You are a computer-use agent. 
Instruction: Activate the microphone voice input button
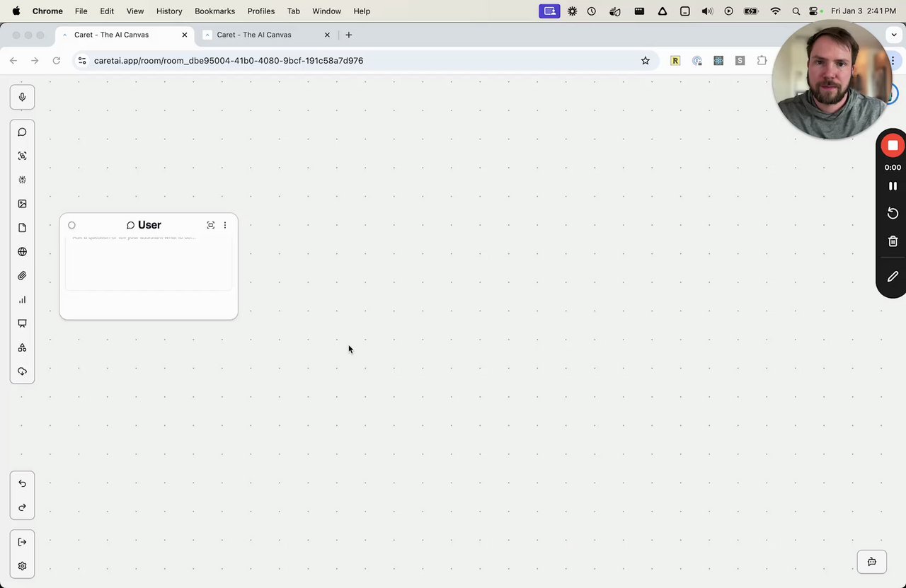(x=22, y=97)
